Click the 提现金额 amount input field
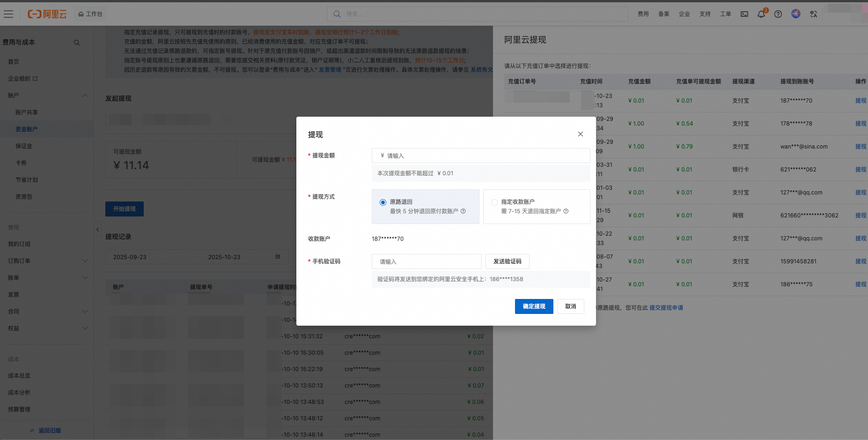Screen dimensions: 868x440 481,156
